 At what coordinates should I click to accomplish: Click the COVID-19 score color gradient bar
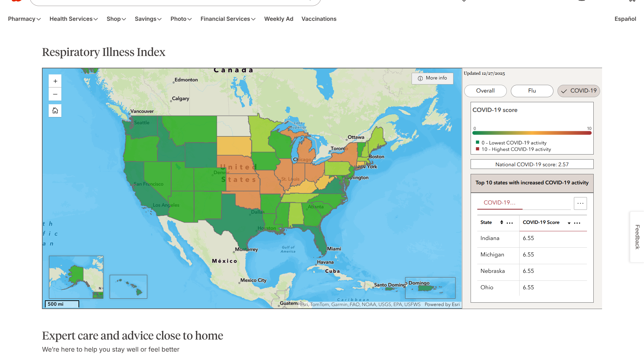pyautogui.click(x=532, y=133)
